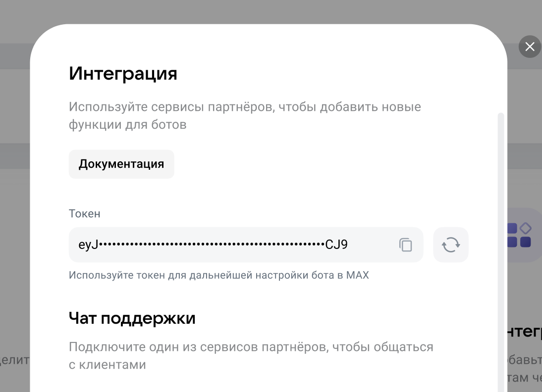Click the token's starting characters eyJ
The width and height of the screenshot is (542, 392).
click(88, 245)
